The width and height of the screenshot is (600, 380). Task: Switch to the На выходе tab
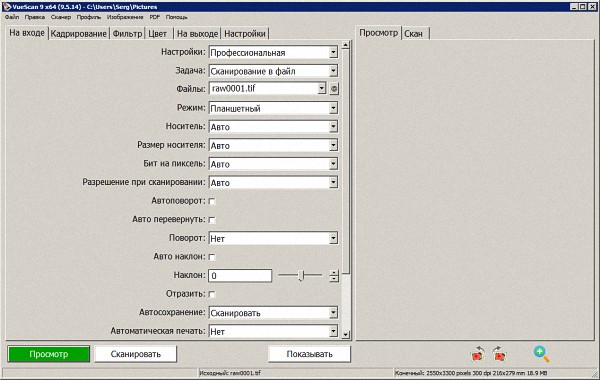[197, 34]
